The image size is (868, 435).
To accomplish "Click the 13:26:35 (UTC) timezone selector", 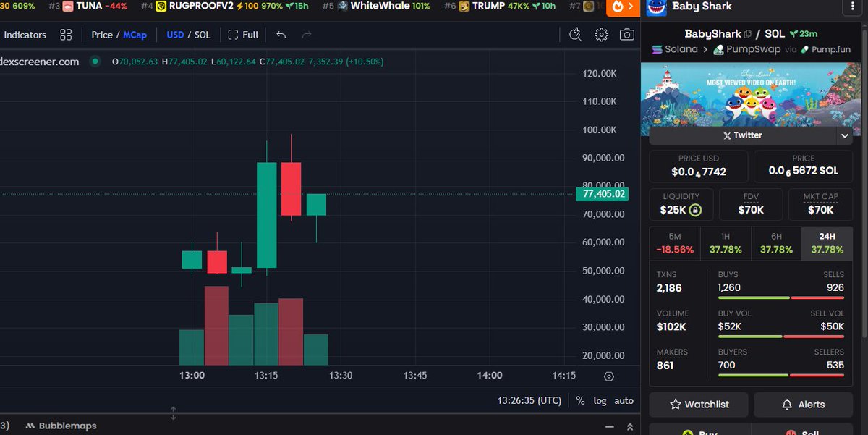I will point(529,400).
